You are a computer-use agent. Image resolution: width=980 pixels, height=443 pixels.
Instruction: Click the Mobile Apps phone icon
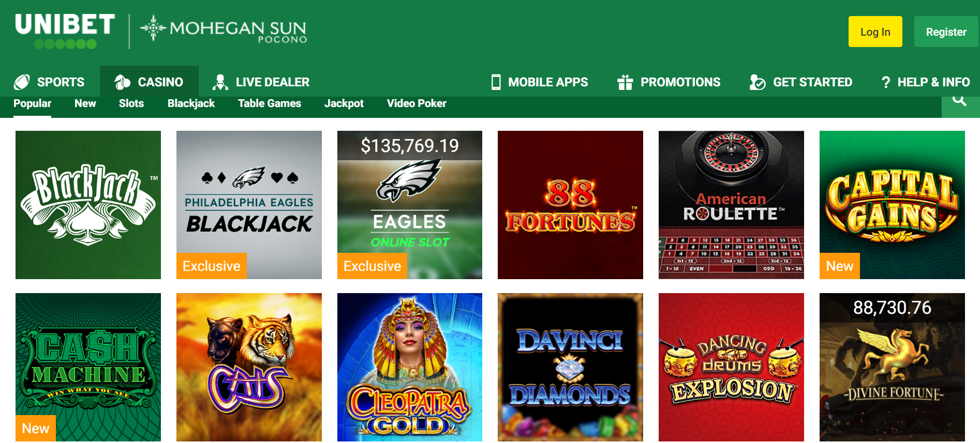[x=496, y=82]
